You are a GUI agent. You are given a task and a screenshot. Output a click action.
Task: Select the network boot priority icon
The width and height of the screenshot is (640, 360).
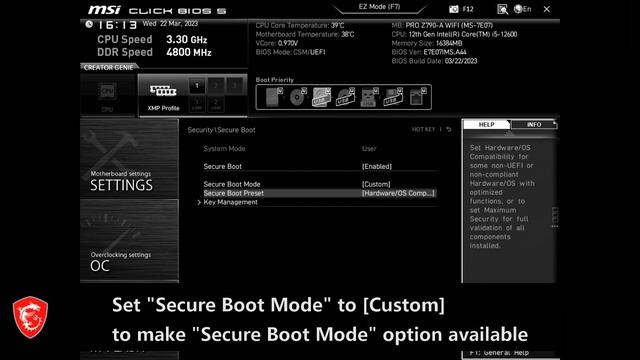(417, 97)
